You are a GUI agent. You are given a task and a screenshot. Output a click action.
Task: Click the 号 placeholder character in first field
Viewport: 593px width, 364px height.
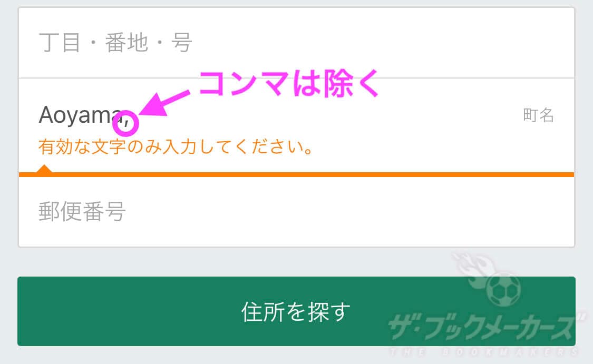tap(181, 42)
